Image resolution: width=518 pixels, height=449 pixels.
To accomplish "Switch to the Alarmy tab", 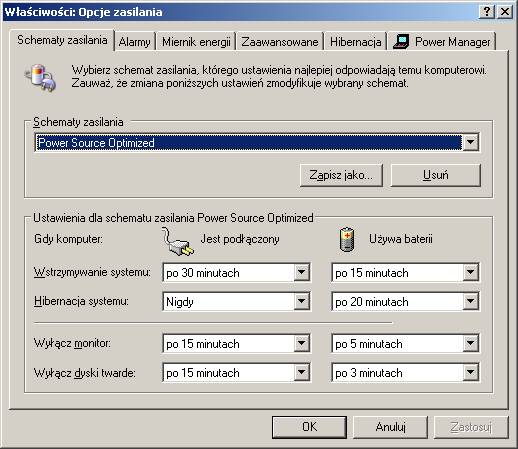I will (135, 42).
